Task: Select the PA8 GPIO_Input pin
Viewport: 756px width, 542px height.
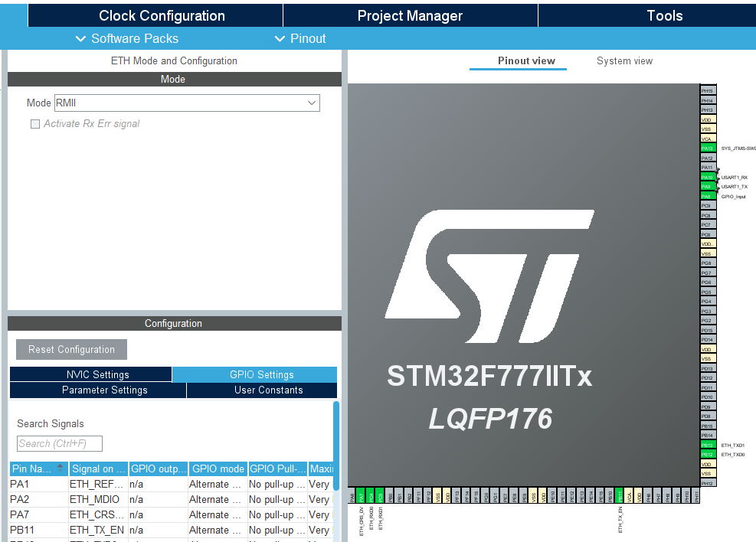Action: click(708, 197)
